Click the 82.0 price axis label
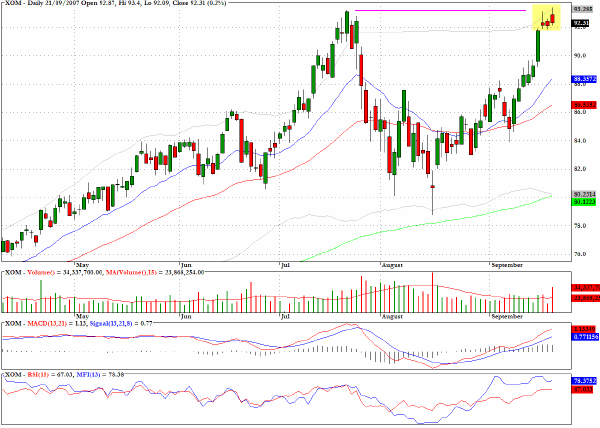Image resolution: width=600 pixels, height=428 pixels. click(579, 169)
